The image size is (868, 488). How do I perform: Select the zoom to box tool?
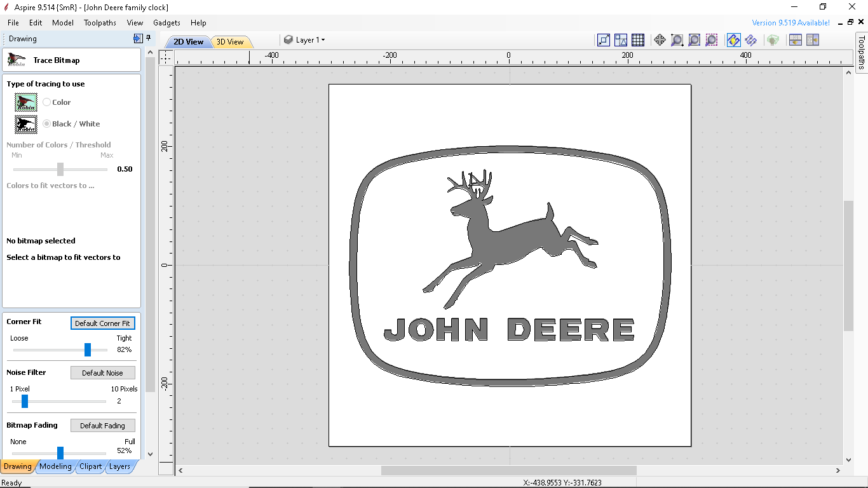pyautogui.click(x=677, y=40)
